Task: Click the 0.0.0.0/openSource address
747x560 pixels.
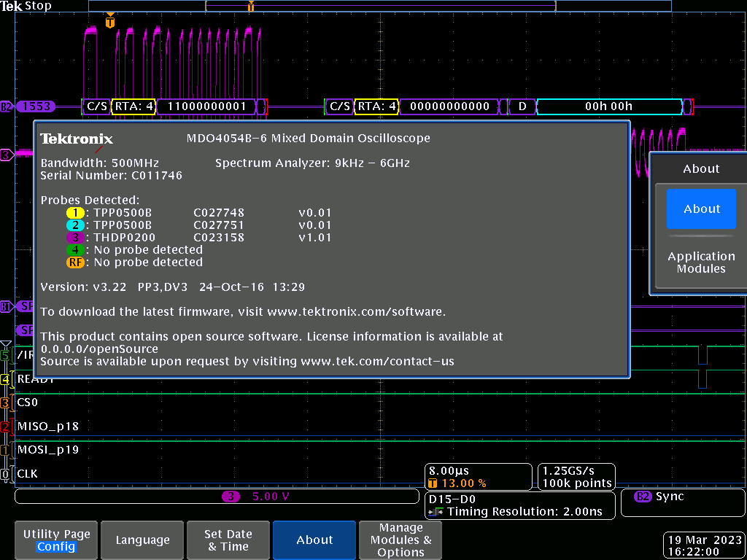Action: point(99,349)
